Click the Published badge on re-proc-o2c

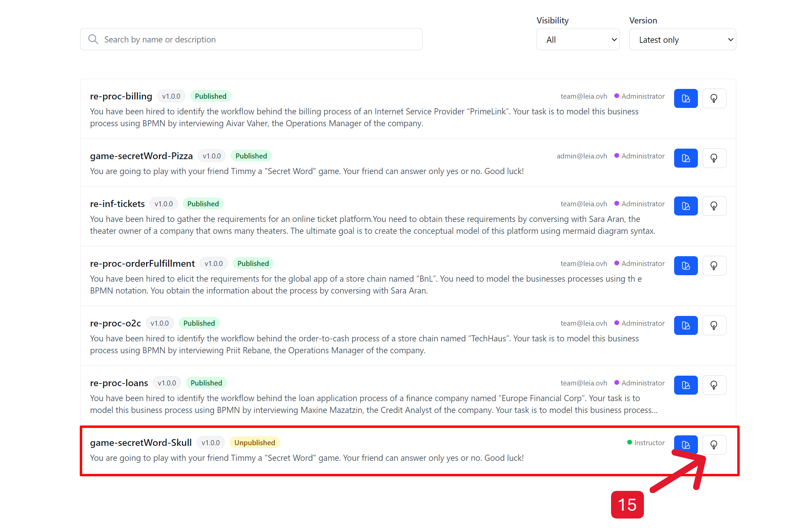[199, 323]
